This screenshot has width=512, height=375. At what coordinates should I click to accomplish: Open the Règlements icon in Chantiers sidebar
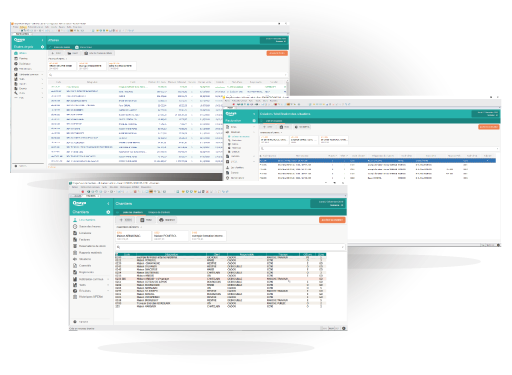coord(75,272)
